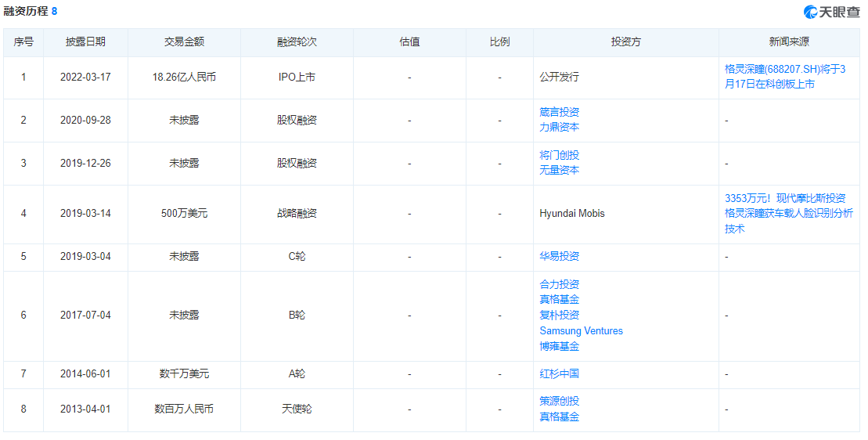Select the date 2020-09-28

[85, 120]
